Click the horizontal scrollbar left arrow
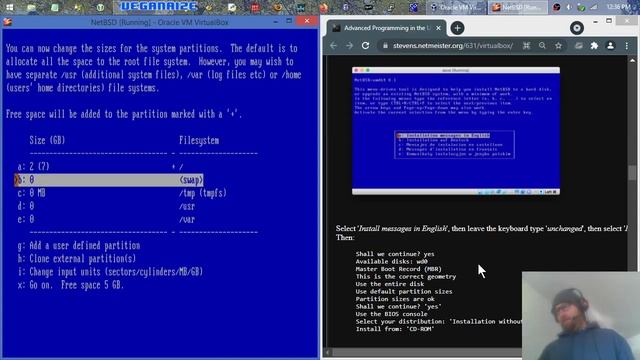The width and height of the screenshot is (640, 360). (x=327, y=352)
